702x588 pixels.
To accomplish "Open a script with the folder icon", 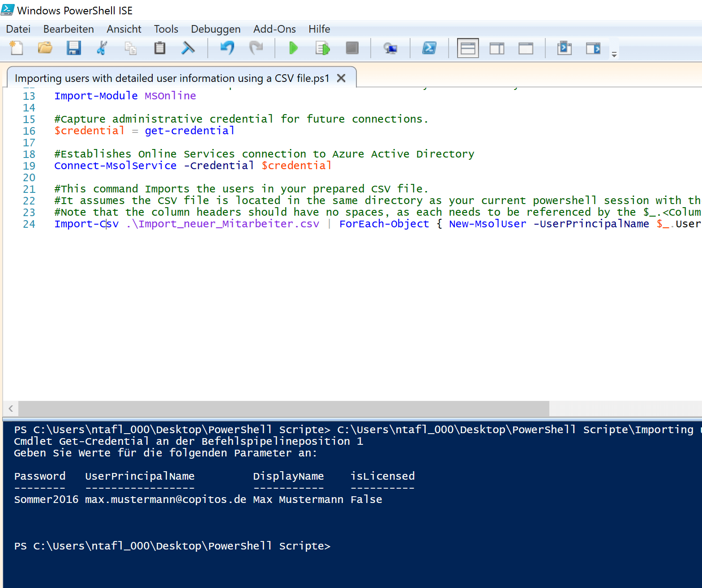I will point(45,48).
